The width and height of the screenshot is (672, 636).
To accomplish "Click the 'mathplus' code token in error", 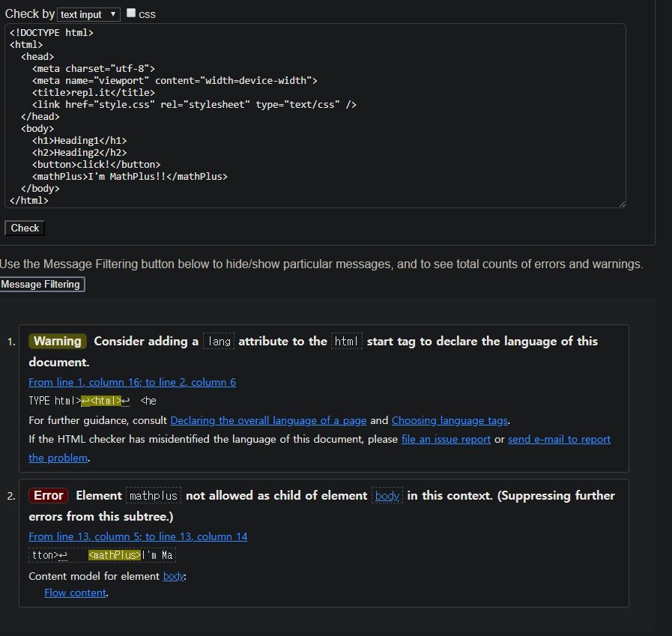I will (x=154, y=496).
